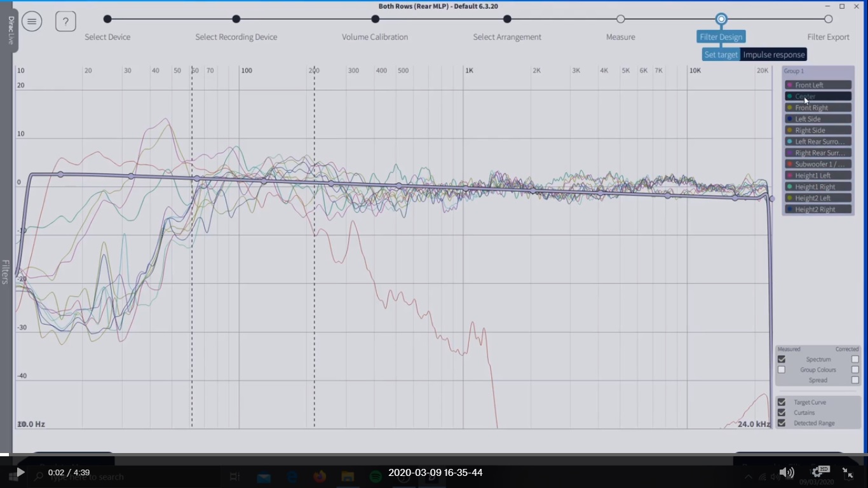Toggle the Detected Range checkbox
This screenshot has height=488, width=868.
782,423
